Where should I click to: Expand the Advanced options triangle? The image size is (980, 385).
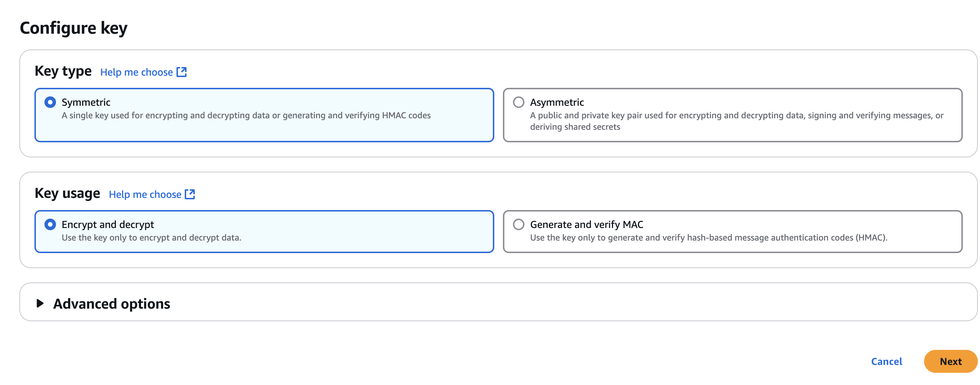40,303
